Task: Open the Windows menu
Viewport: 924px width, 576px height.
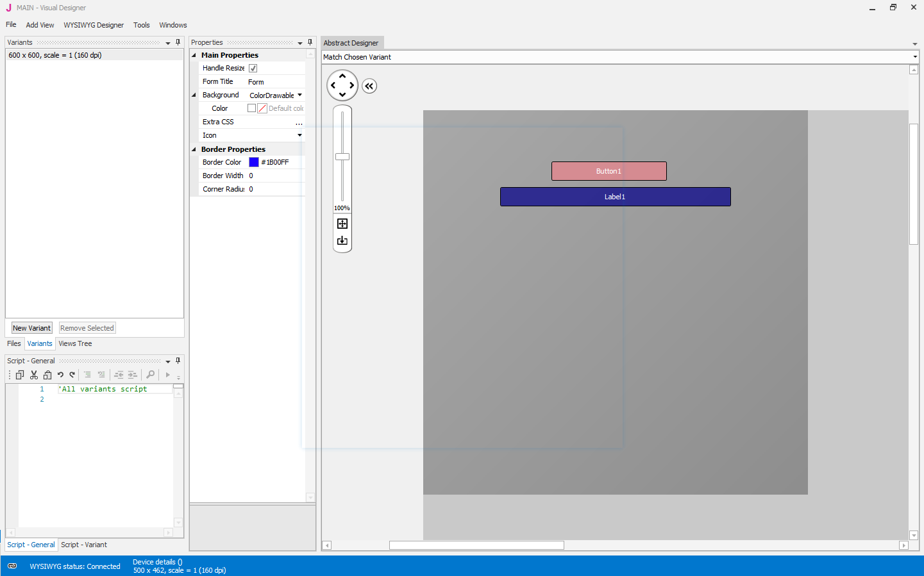Action: point(173,25)
